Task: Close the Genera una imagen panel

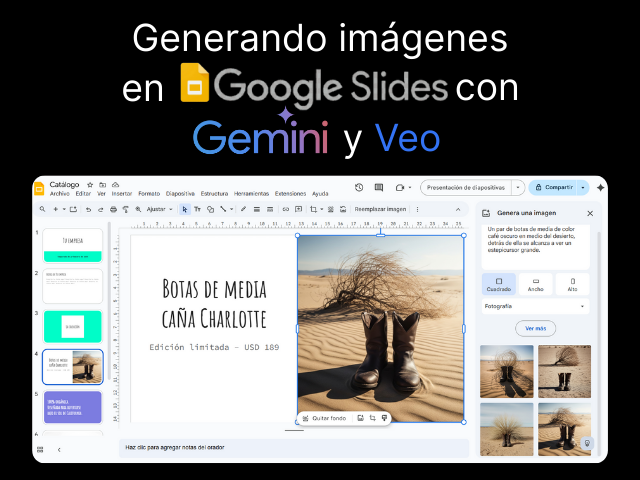Action: pos(590,213)
